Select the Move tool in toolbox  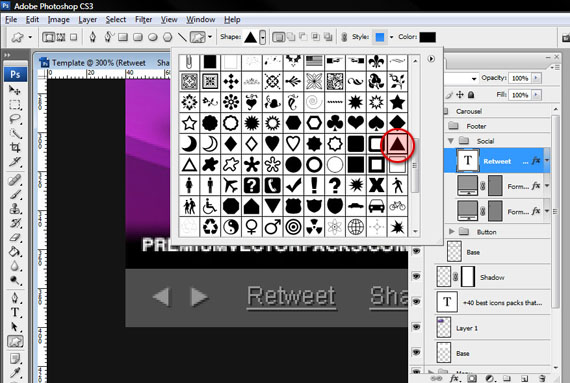point(15,90)
